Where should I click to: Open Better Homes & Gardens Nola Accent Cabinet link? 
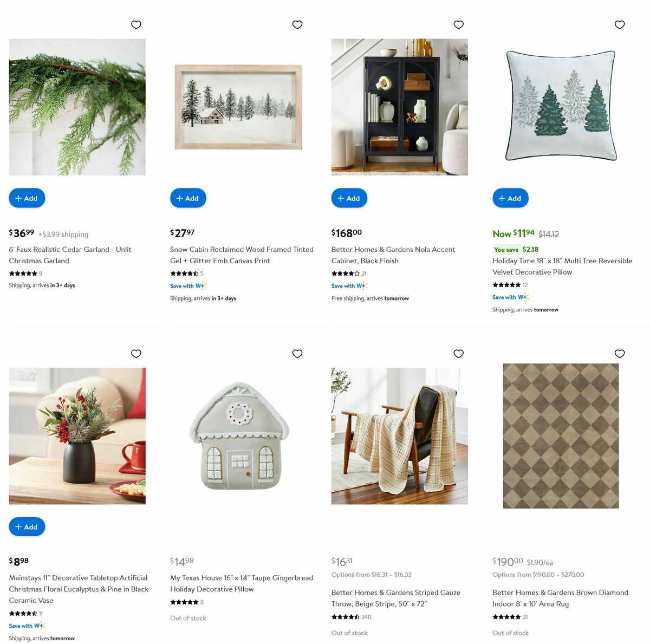[393, 255]
